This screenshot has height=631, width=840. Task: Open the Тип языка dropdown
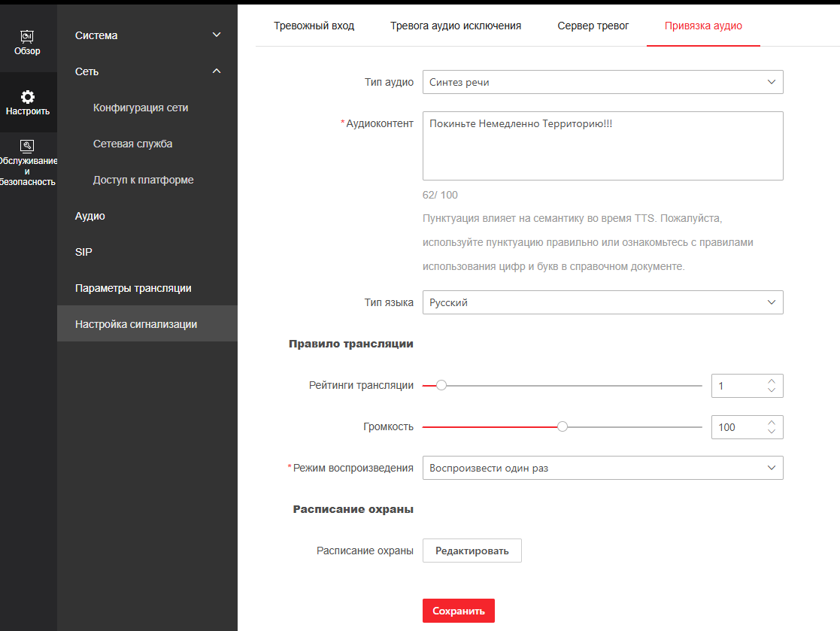point(602,302)
